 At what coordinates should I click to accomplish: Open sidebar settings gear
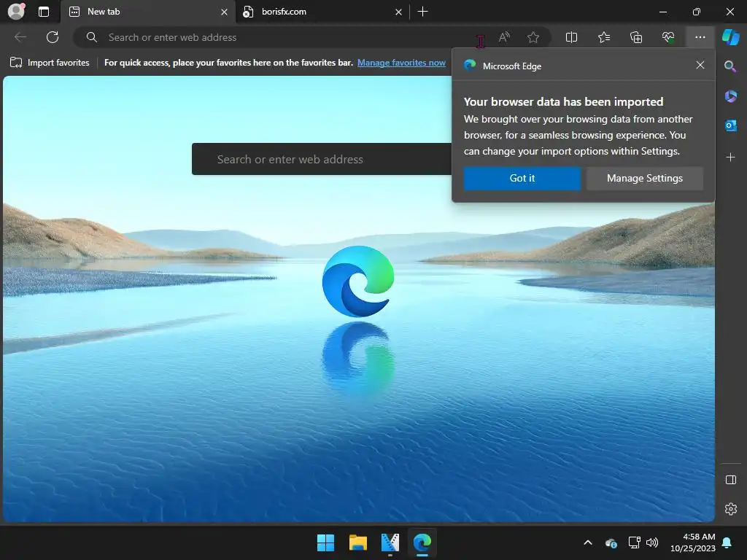(731, 509)
